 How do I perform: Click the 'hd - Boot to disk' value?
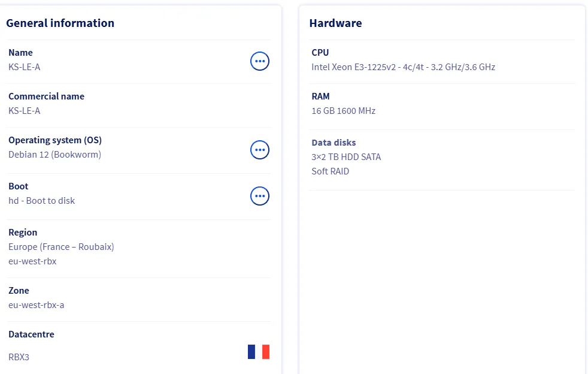[41, 201]
